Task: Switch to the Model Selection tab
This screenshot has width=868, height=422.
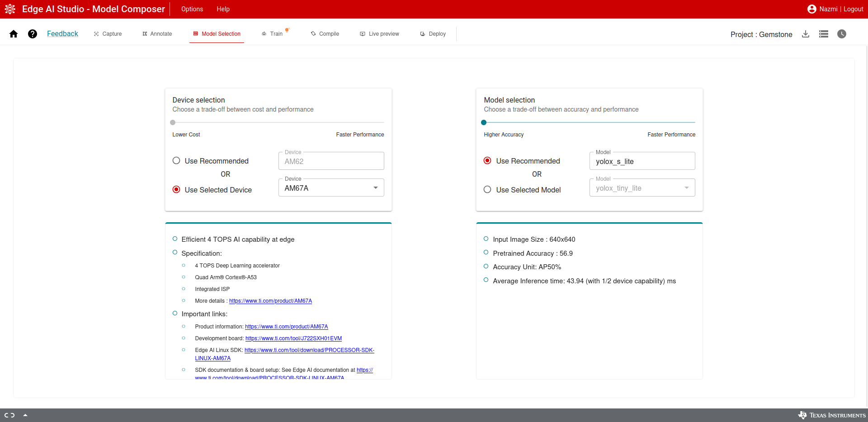Action: [x=217, y=34]
